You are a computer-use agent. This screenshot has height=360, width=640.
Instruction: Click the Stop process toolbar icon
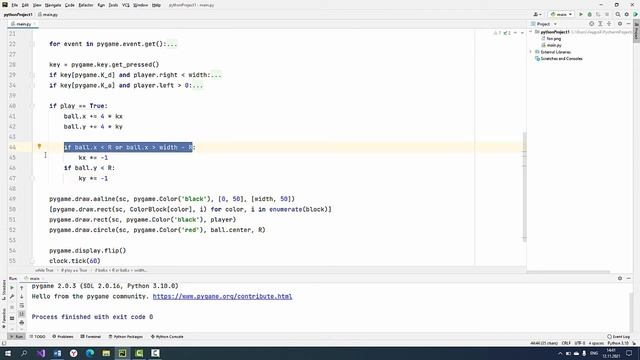[607, 14]
